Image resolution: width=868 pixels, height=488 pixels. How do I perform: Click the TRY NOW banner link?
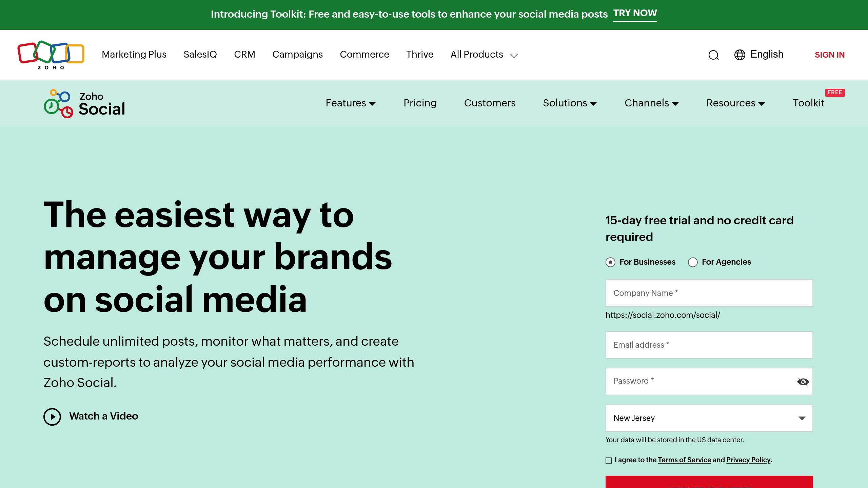pos(635,14)
